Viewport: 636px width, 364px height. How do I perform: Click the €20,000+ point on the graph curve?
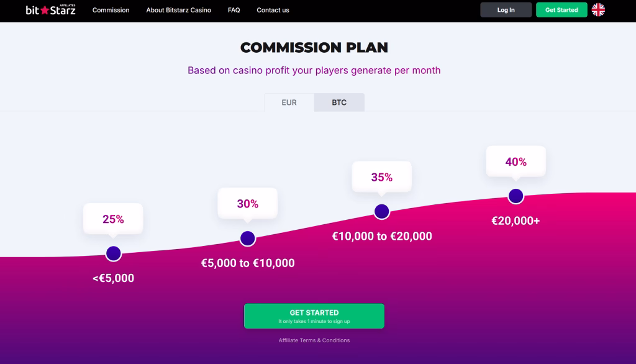516,195
